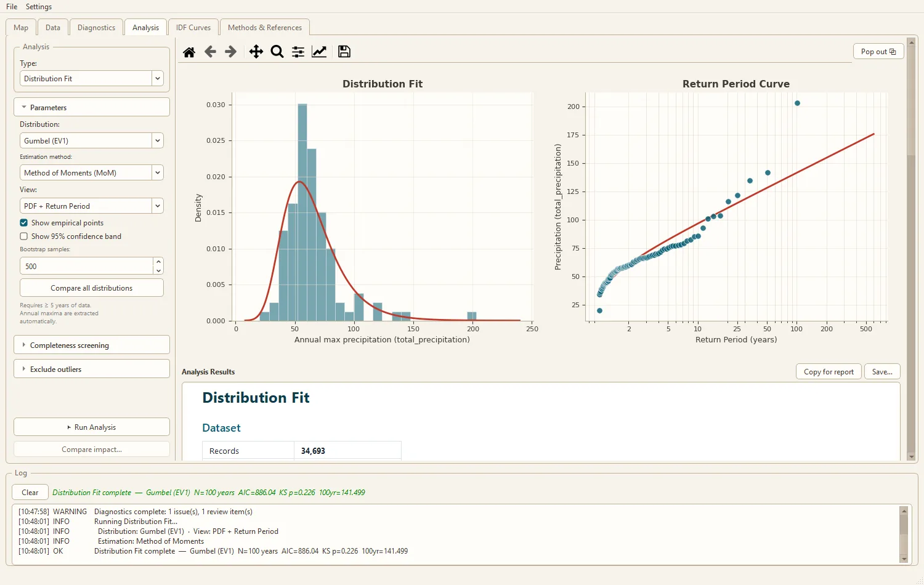Click the Compare impact... button
Image resolution: width=924 pixels, height=585 pixels.
click(91, 450)
